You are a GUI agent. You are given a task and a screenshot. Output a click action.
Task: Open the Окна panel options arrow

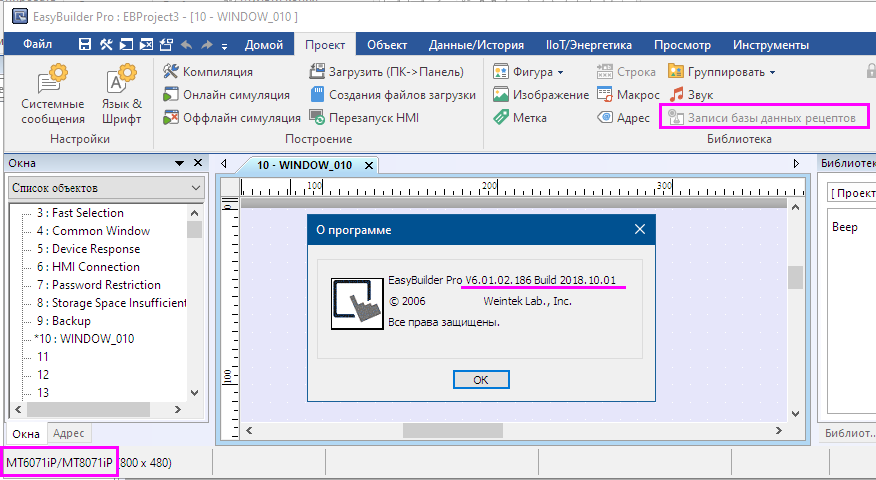coord(179,163)
